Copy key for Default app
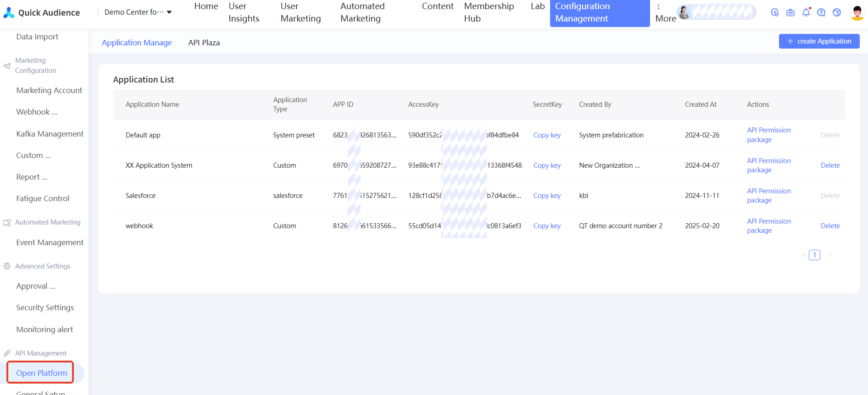 [547, 135]
